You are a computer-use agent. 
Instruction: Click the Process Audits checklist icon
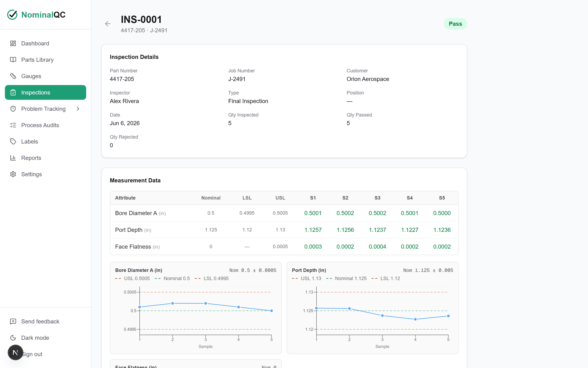(13, 125)
